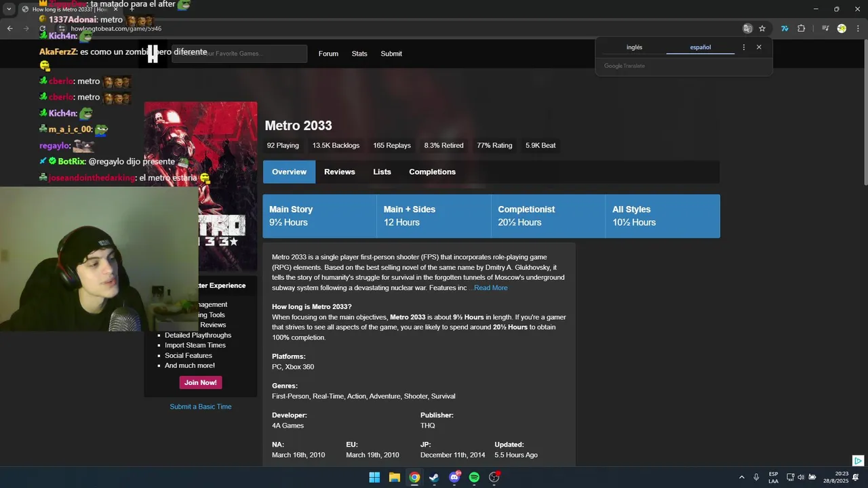Switch to the Lists tab

click(382, 172)
